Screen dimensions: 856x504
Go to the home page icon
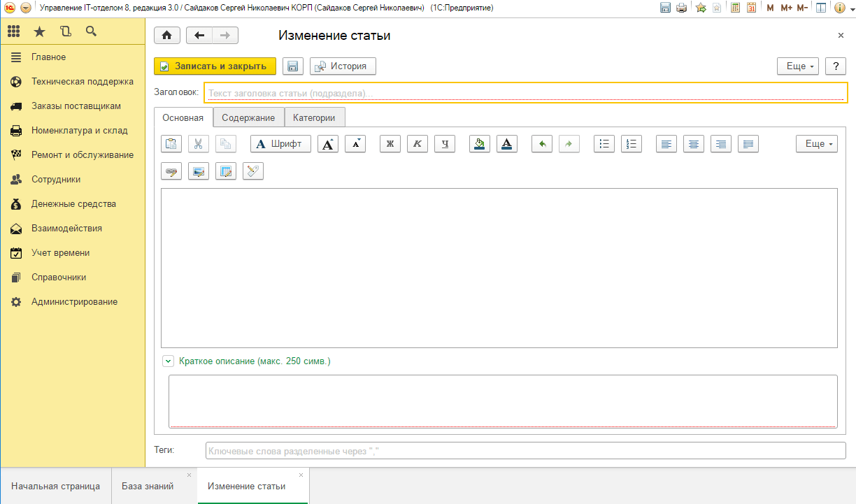pyautogui.click(x=167, y=36)
